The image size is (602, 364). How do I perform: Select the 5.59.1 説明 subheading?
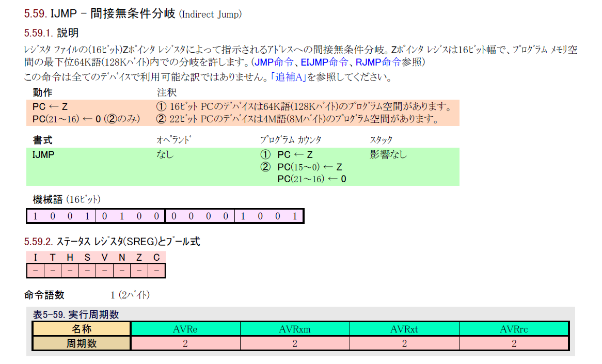[x=51, y=34]
